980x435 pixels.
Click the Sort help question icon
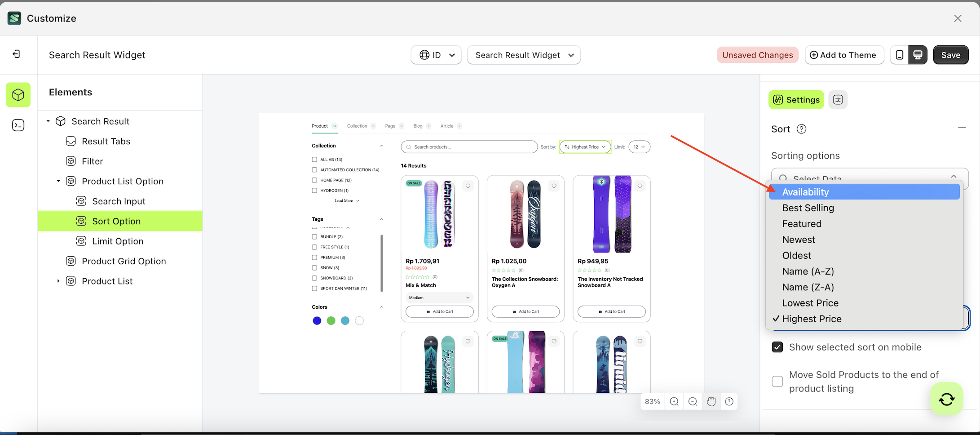pyautogui.click(x=801, y=129)
